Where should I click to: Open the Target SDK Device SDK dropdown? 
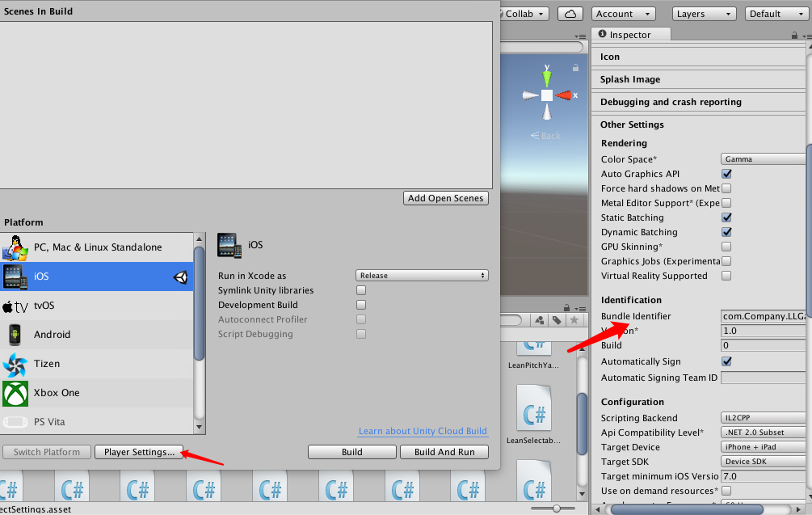point(764,462)
